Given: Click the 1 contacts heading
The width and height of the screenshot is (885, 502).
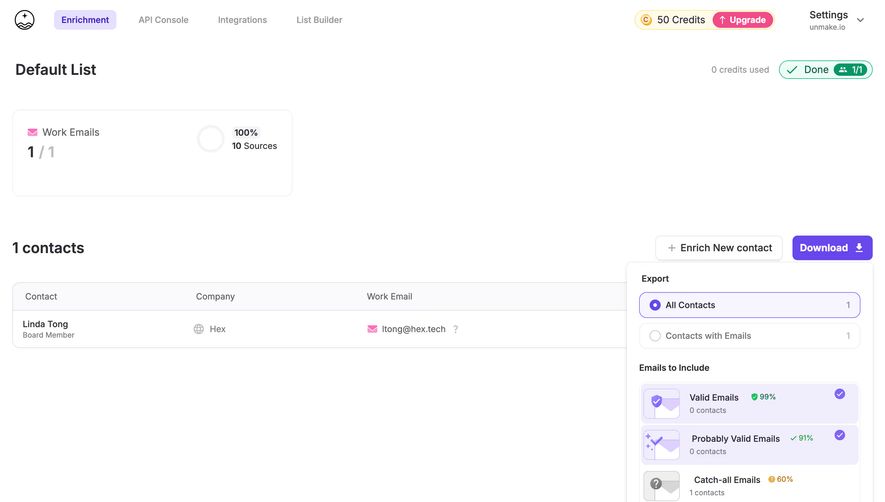Looking at the screenshot, I should pos(48,248).
